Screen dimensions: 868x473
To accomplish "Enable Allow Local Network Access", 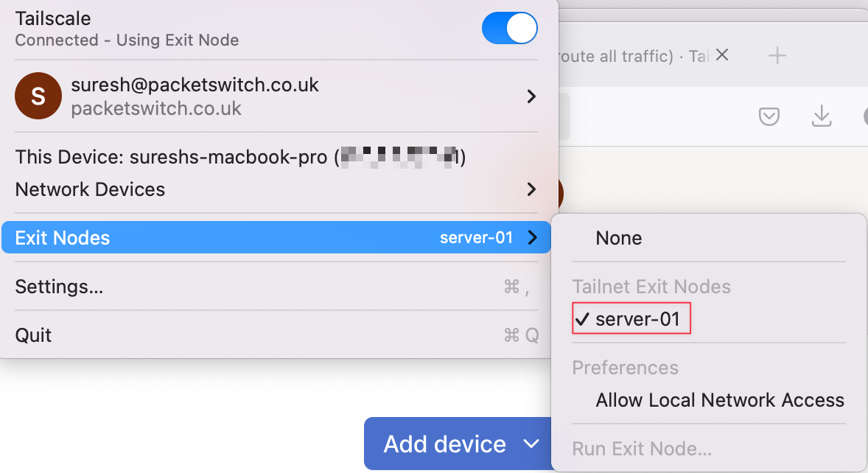I will point(720,400).
